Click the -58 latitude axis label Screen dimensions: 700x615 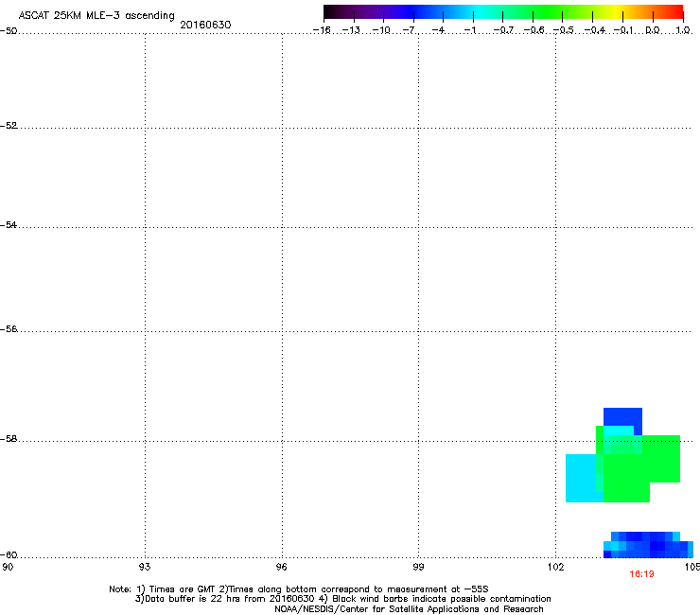(9, 439)
